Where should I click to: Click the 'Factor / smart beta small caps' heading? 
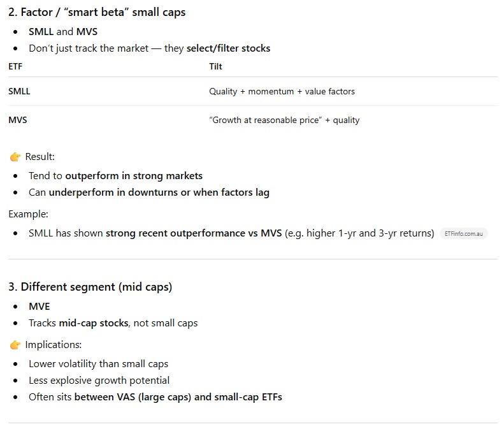click(97, 12)
